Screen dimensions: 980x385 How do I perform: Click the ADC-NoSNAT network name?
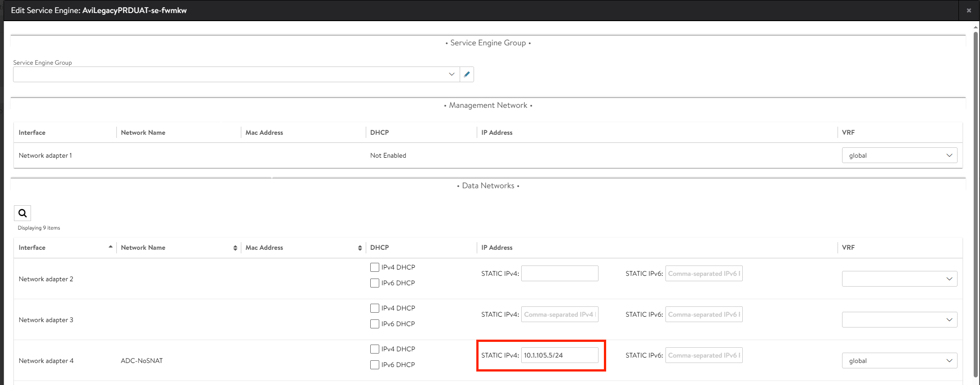coord(142,361)
